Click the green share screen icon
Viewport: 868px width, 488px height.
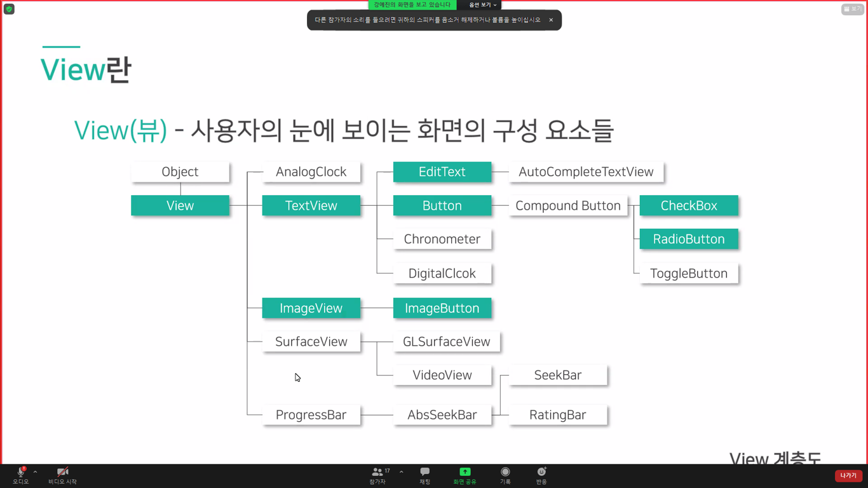point(465,471)
